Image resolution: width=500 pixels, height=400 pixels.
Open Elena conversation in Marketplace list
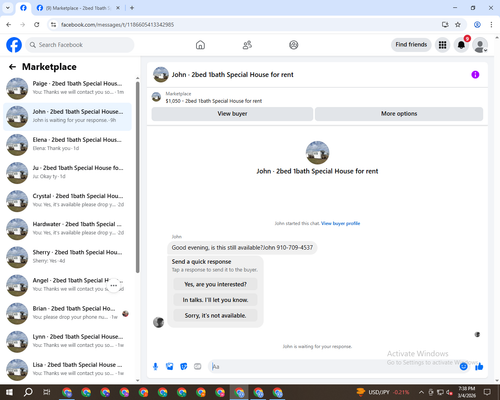[67, 145]
